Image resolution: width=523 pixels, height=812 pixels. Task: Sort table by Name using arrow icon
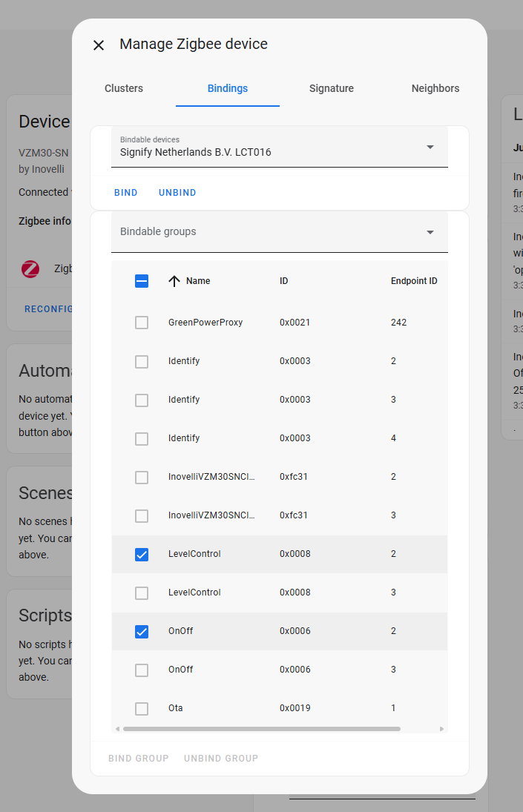point(174,281)
